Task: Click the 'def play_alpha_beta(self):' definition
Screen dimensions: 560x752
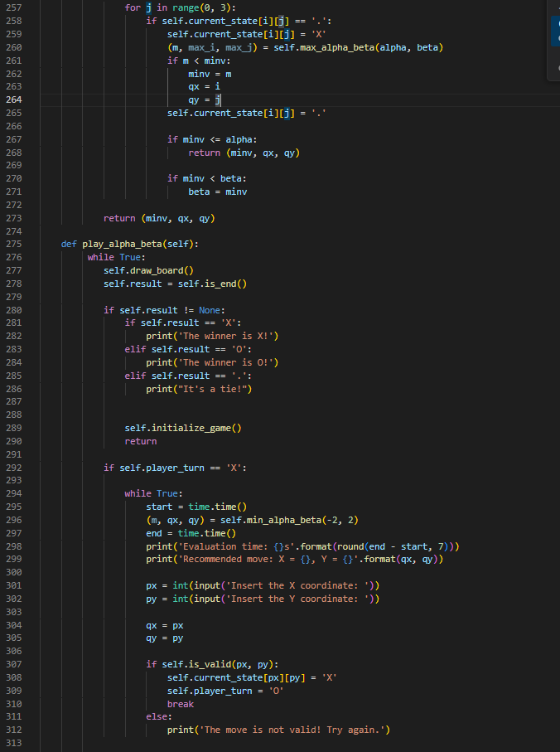Action: [130, 244]
